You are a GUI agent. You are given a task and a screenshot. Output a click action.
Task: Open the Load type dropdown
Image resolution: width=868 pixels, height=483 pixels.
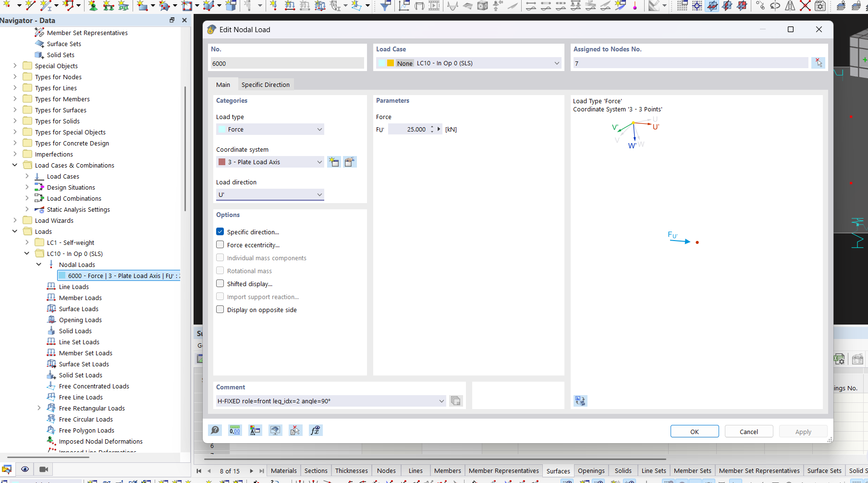coord(270,130)
